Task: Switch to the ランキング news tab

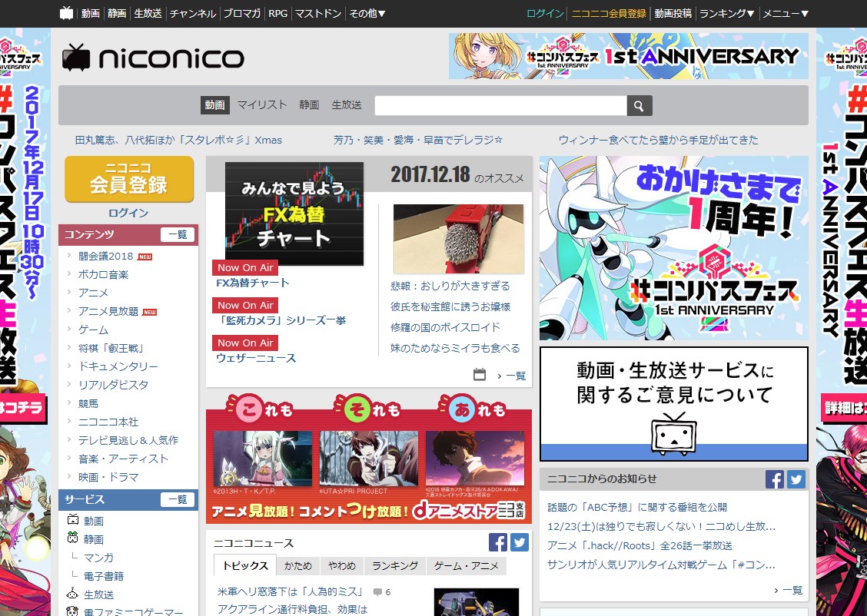Action: point(395,565)
